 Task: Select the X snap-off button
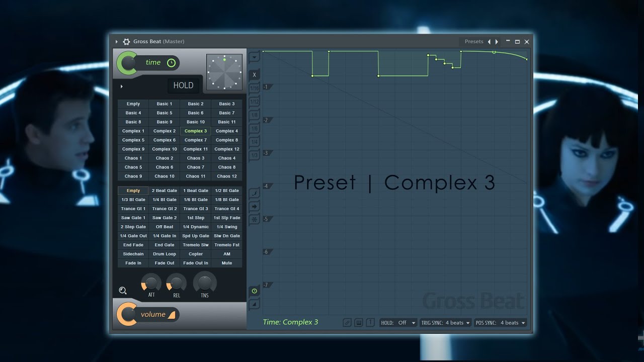[x=254, y=75]
